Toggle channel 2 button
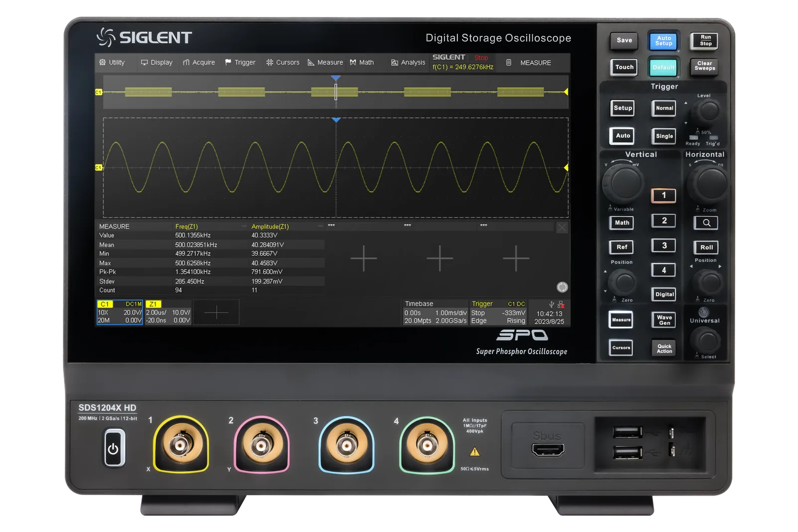Screen dimensions: 798x532 pos(664,220)
